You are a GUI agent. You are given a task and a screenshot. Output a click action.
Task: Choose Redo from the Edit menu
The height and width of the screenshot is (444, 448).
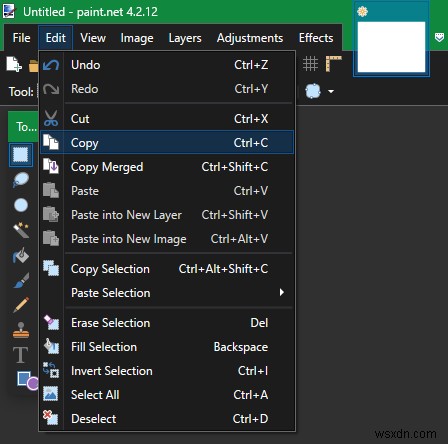167,89
